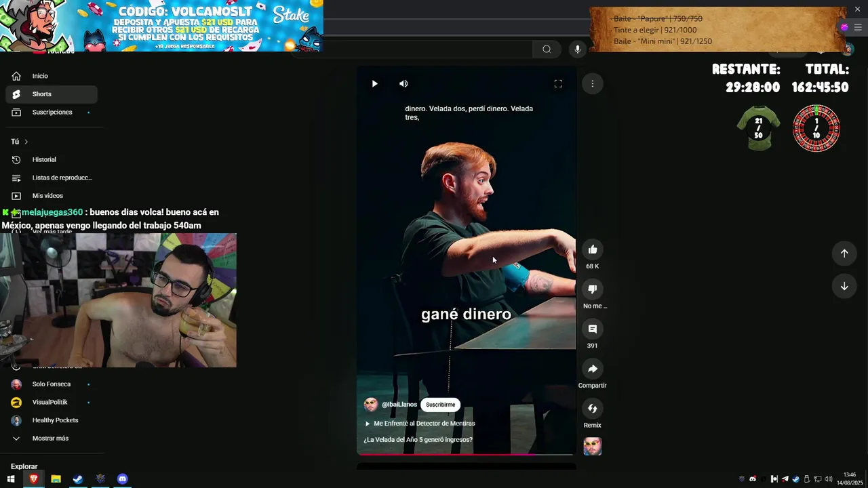
Task: Click the system tray volume speaker icon
Action: coord(828,479)
